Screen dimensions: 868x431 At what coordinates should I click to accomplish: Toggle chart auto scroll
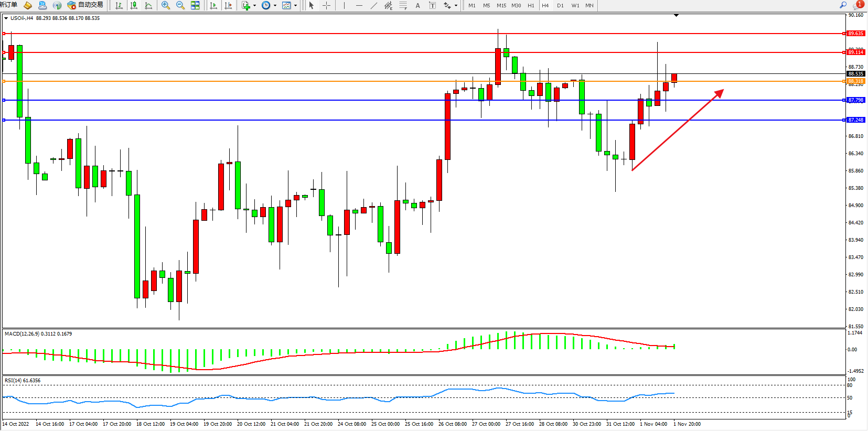(213, 5)
